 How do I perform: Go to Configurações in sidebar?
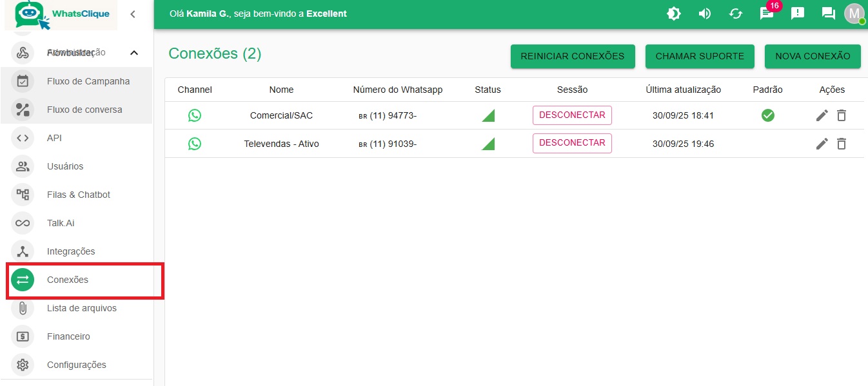(76, 365)
